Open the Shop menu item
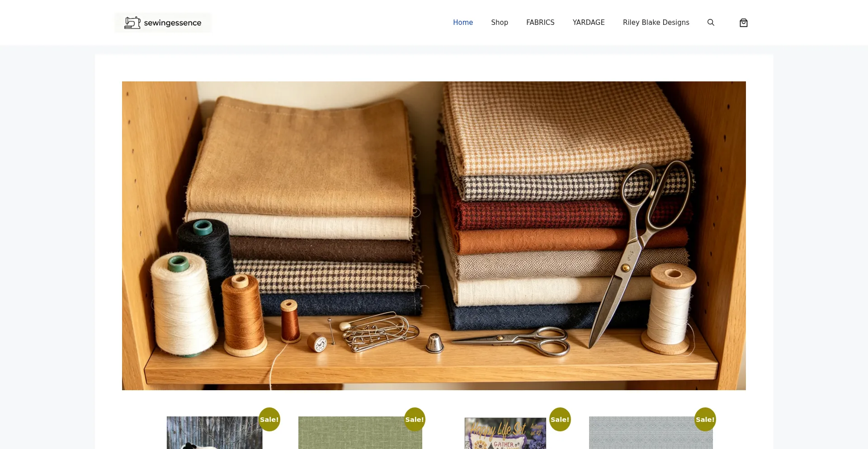 click(x=500, y=23)
